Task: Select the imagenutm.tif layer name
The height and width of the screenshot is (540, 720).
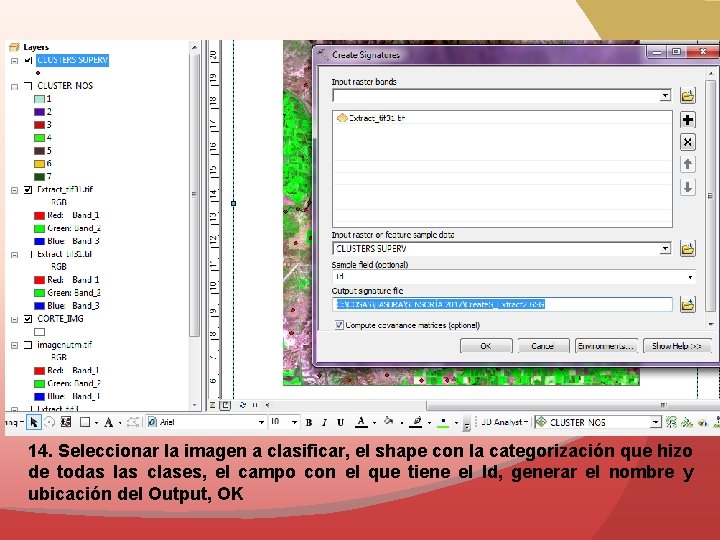Action: coord(65,345)
